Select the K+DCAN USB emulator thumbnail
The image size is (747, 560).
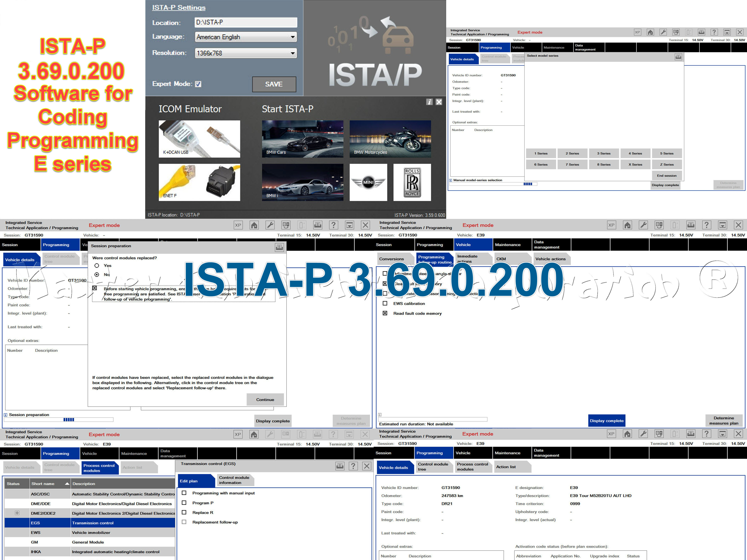[200, 139]
